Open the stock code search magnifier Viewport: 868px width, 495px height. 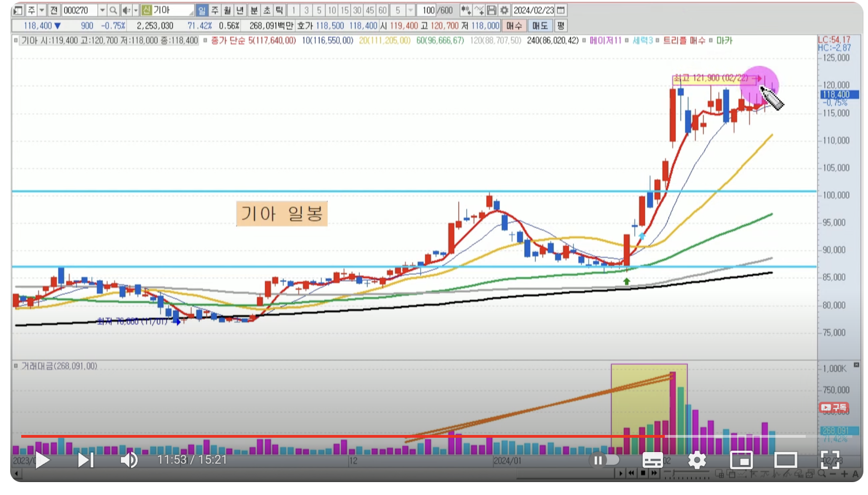pyautogui.click(x=113, y=10)
